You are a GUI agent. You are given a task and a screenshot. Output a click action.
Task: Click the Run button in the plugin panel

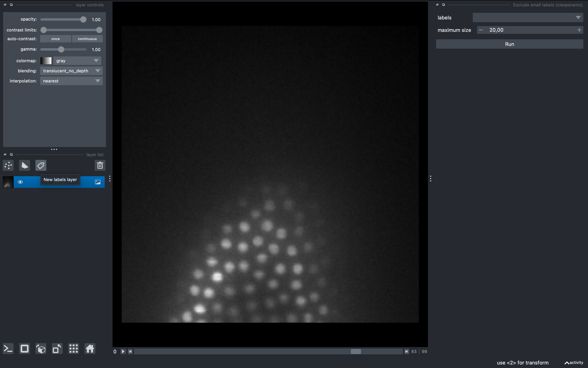[x=509, y=44]
